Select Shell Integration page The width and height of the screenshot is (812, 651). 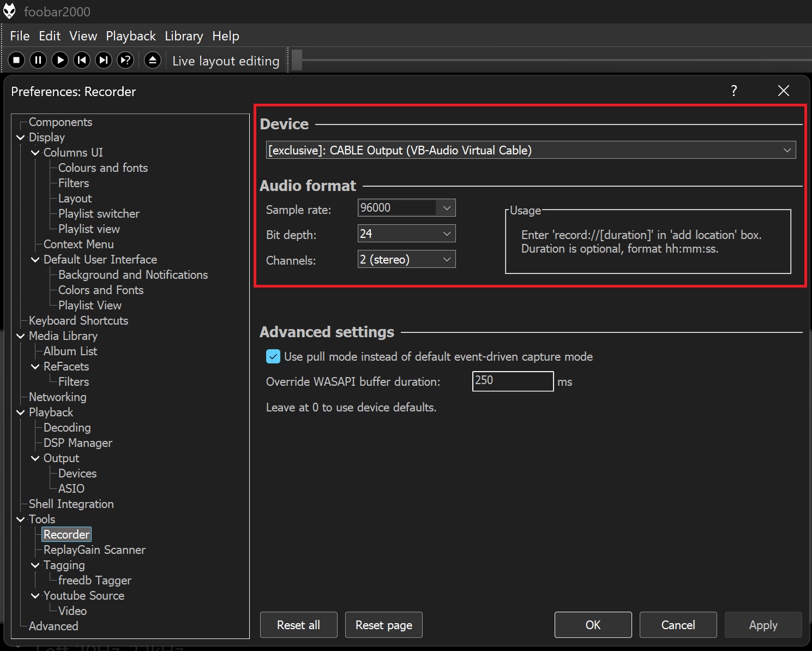point(71,504)
